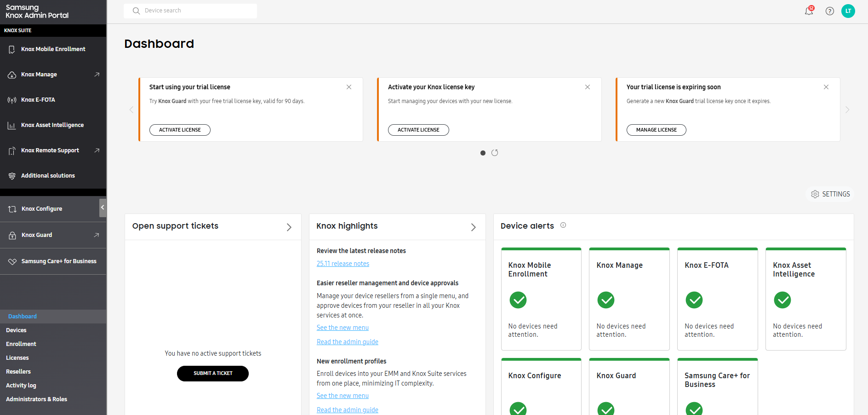The width and height of the screenshot is (868, 415).
Task: Open Licenses in the sidebar menu
Action: [x=53, y=358]
